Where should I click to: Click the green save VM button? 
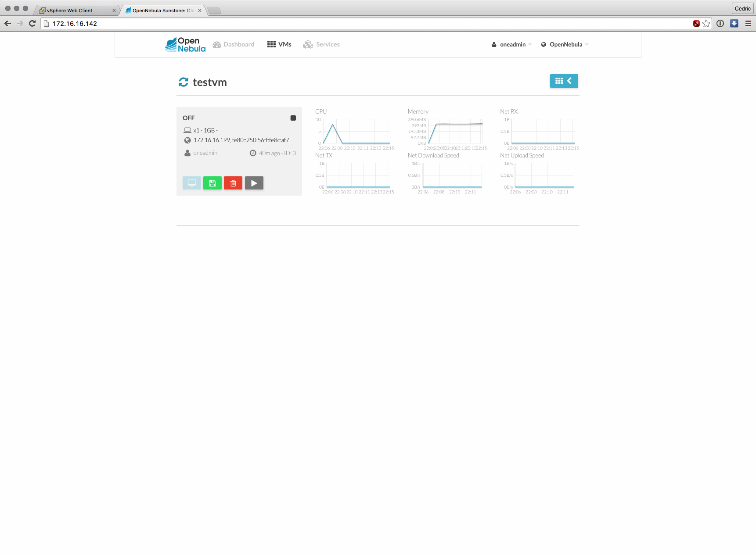click(x=212, y=183)
